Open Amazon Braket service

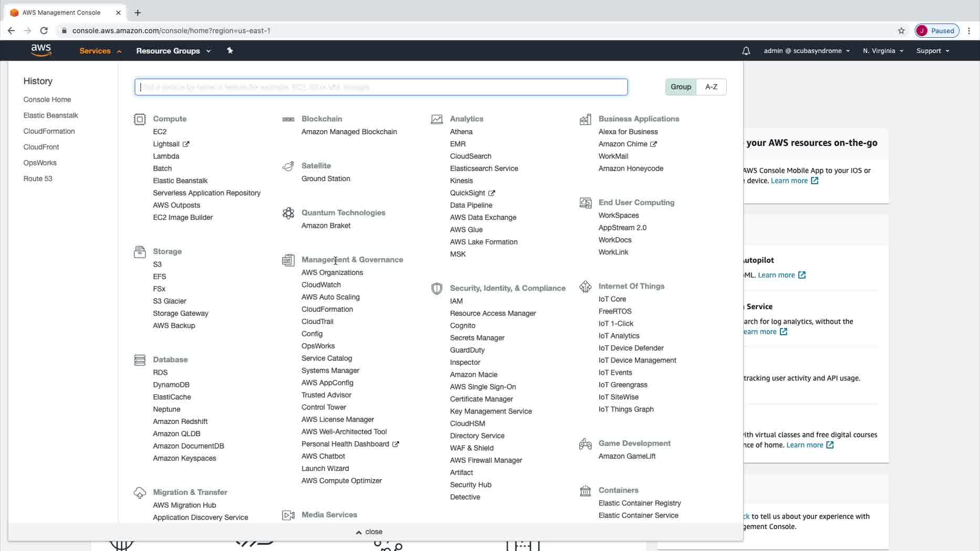[326, 226]
